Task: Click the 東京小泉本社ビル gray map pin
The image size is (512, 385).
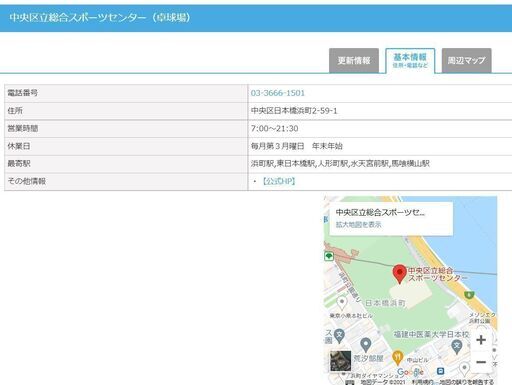Action: click(341, 303)
